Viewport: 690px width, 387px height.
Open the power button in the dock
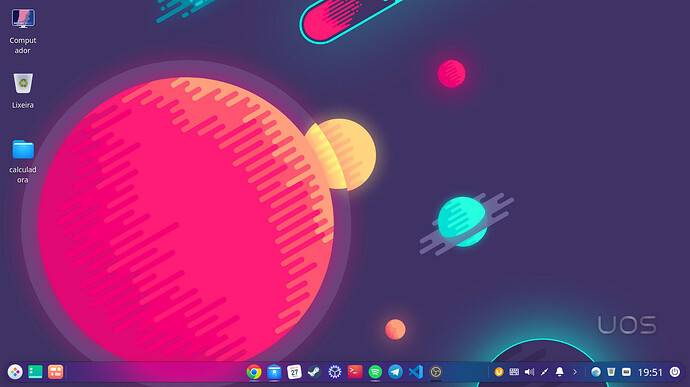tap(675, 372)
